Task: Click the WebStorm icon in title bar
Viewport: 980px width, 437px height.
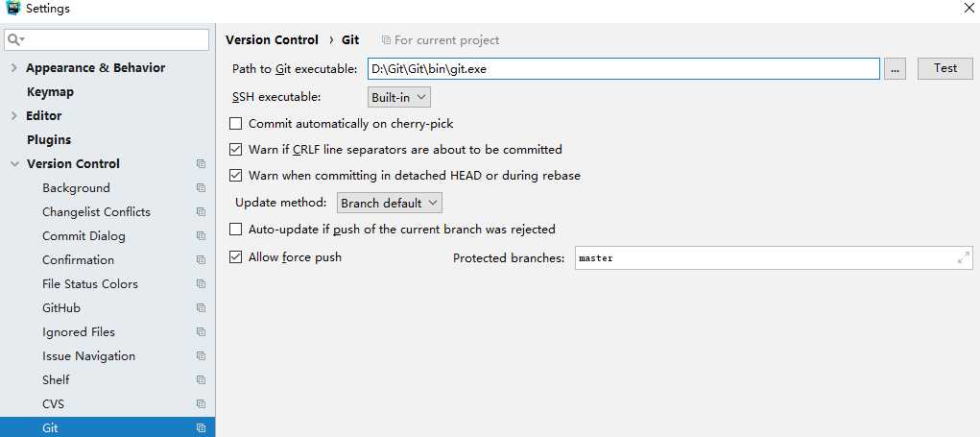Action: pos(12,9)
